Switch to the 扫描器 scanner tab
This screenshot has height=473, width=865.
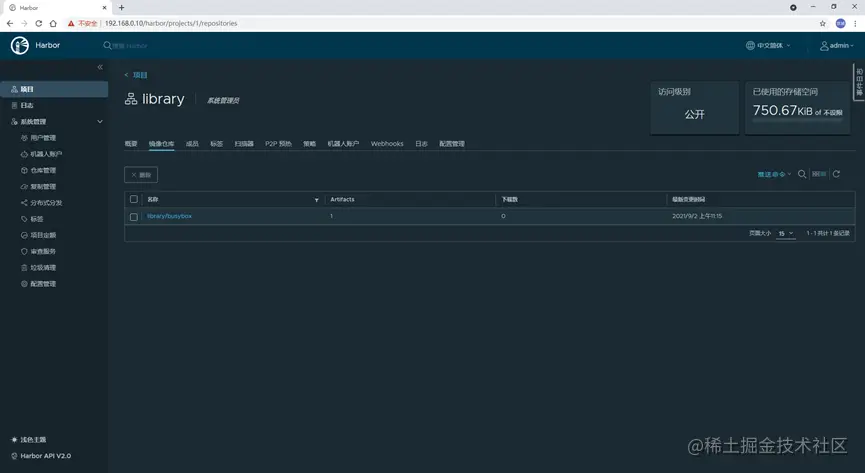point(244,144)
